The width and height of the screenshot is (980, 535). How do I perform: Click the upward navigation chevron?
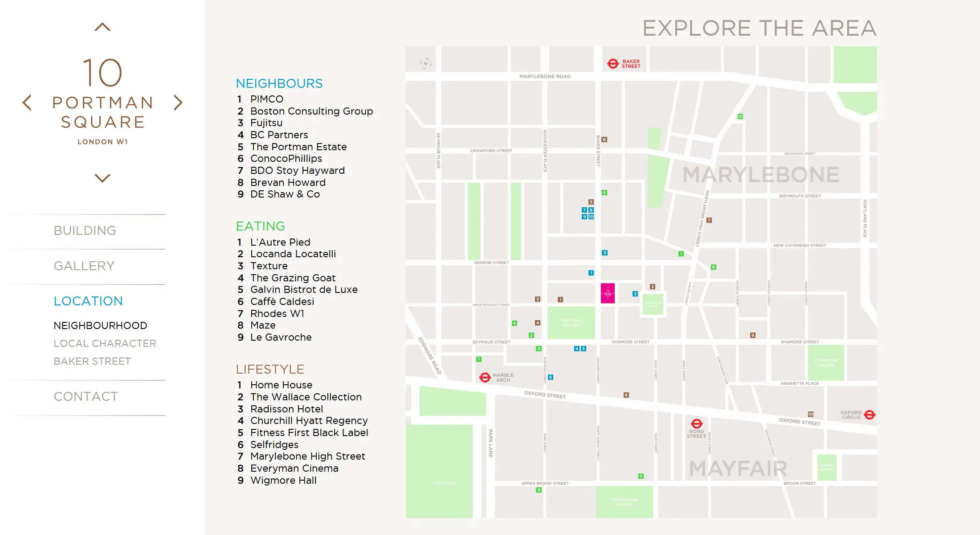[x=102, y=27]
